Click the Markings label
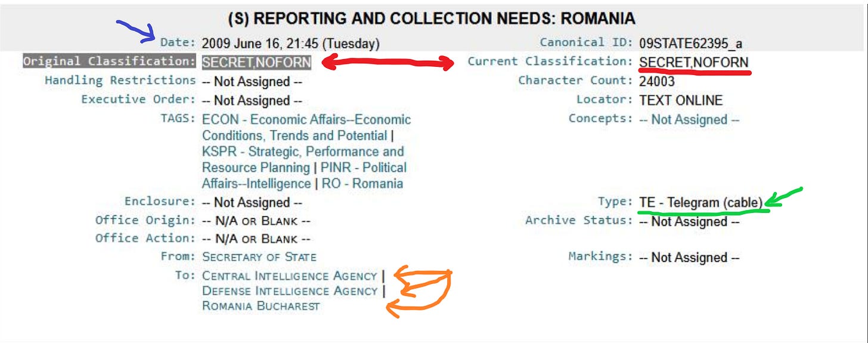The width and height of the screenshot is (868, 343). click(600, 256)
